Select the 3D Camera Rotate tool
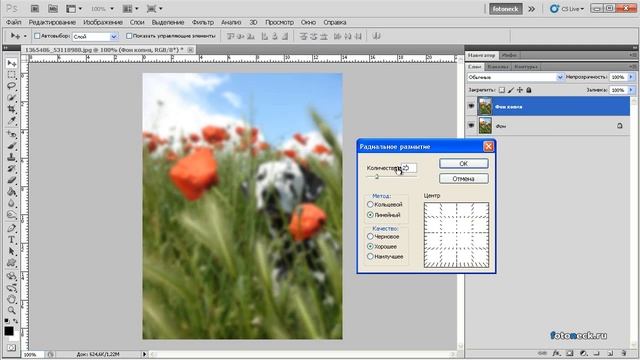This screenshot has width=640, height=360. (x=11, y=288)
